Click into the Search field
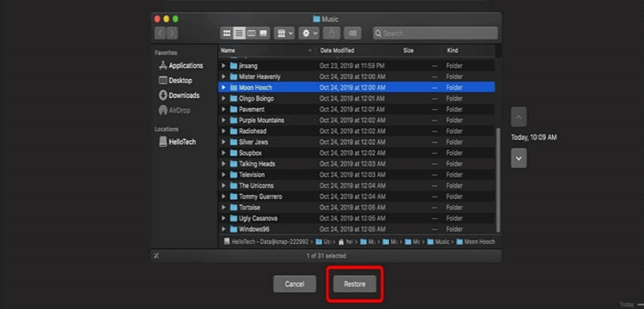The height and width of the screenshot is (309, 644). coord(435,33)
